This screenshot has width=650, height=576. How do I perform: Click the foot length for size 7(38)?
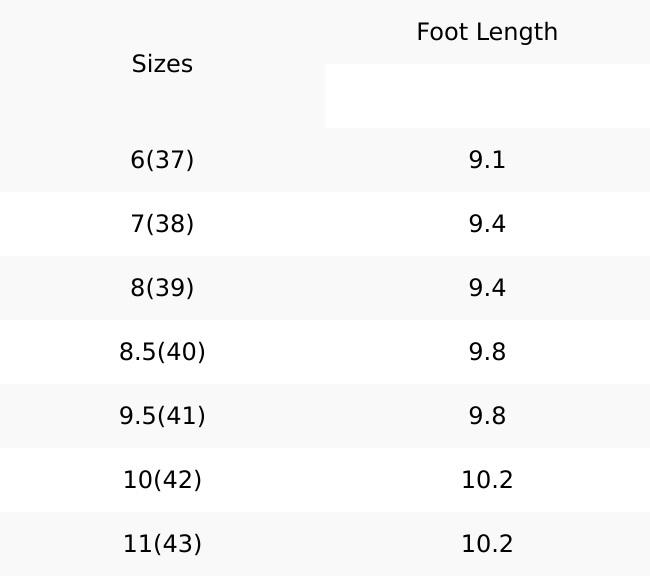(487, 224)
